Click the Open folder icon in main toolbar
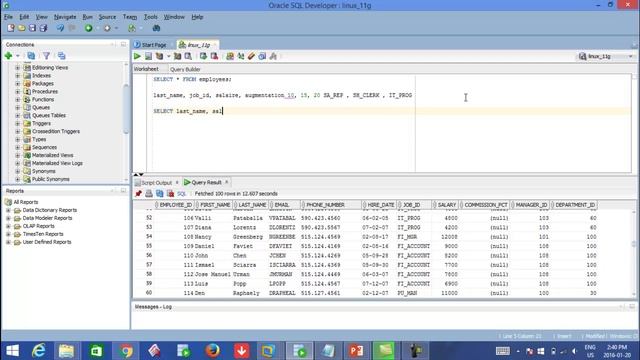The height and width of the screenshot is (360, 640). coord(21,28)
